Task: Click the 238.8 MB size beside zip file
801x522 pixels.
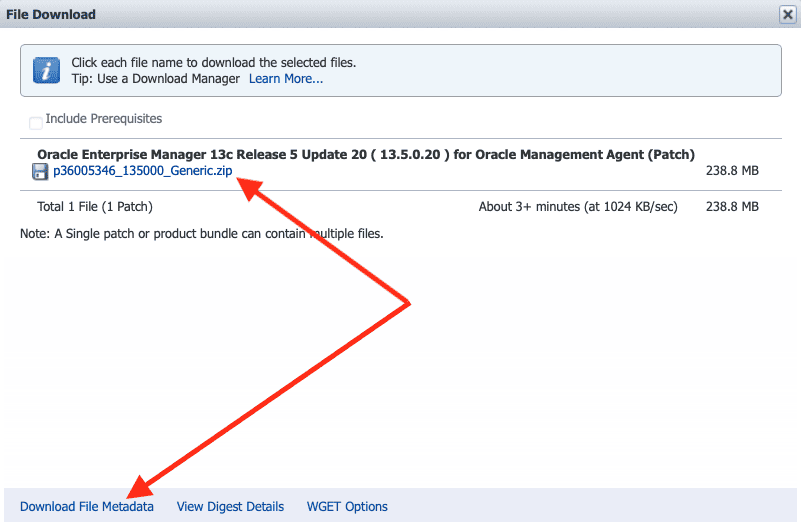Action: coord(732,171)
